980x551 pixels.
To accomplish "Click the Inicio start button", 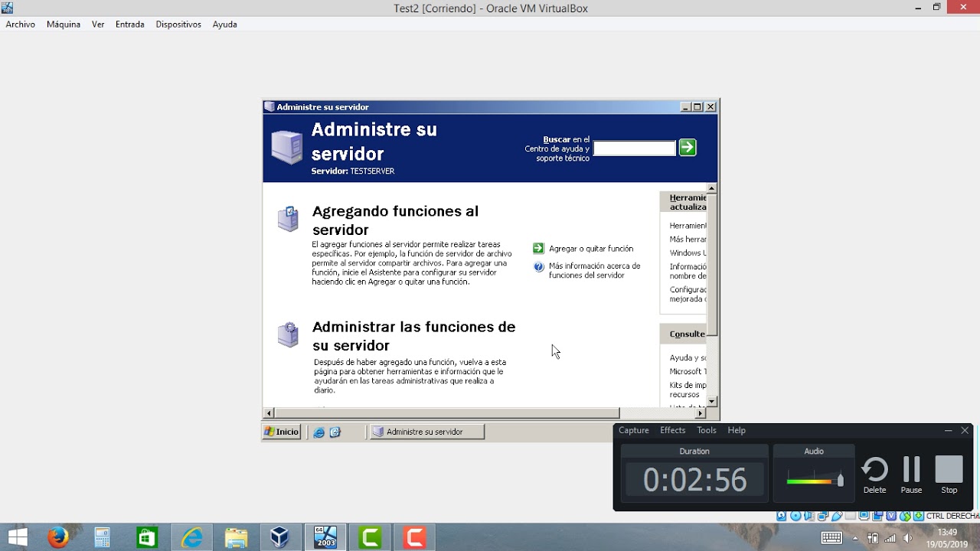I will pyautogui.click(x=282, y=432).
